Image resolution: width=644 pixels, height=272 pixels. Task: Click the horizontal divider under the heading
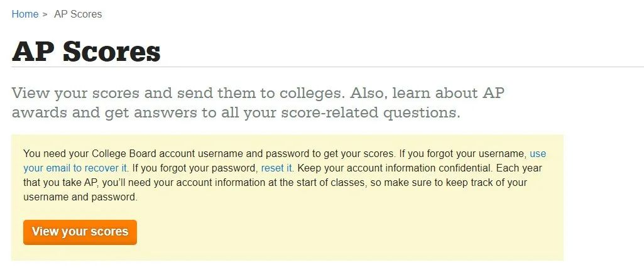click(x=328, y=67)
